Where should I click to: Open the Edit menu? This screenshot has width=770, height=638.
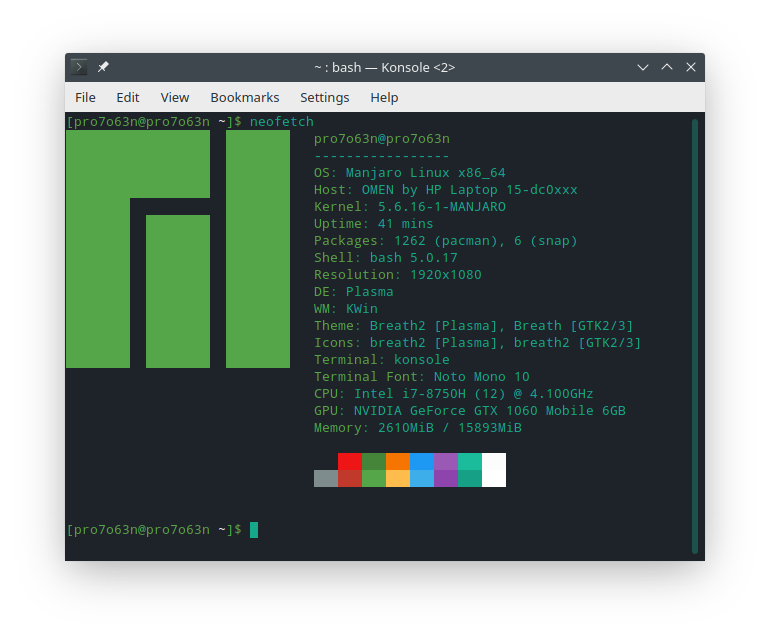[128, 97]
